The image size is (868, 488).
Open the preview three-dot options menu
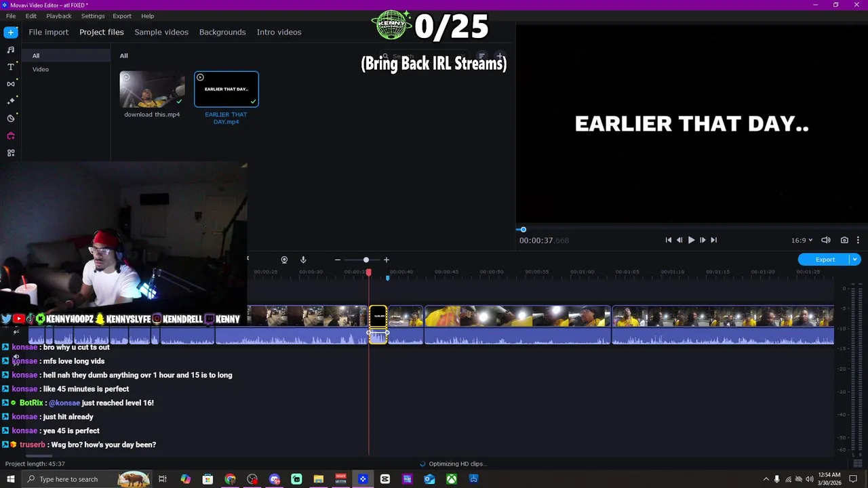(858, 240)
